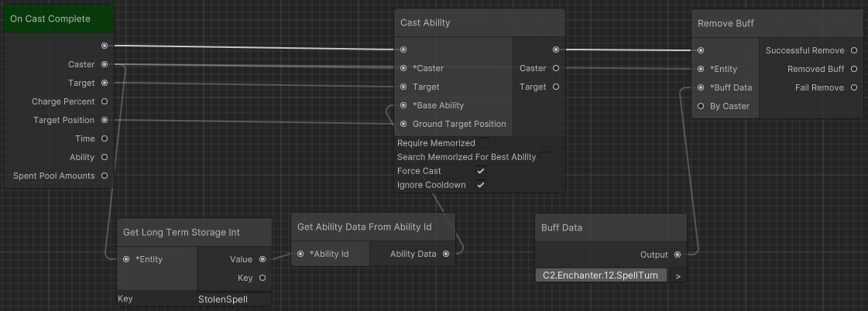
Task: Open the Buff Data picker arrow button
Action: point(678,275)
